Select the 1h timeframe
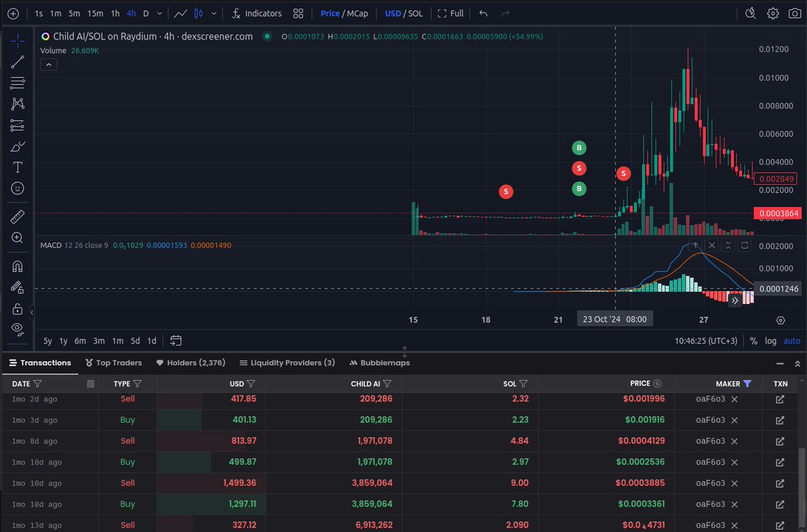The image size is (807, 532). [x=115, y=13]
